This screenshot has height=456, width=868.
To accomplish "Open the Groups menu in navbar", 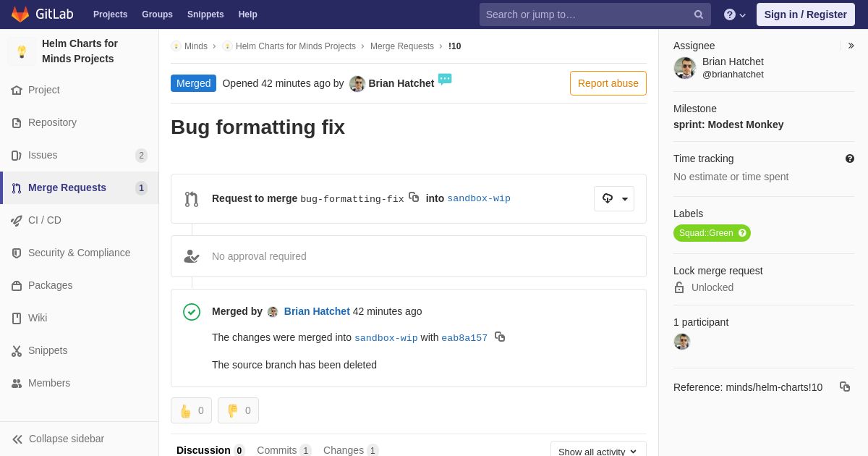I will 157,14.
